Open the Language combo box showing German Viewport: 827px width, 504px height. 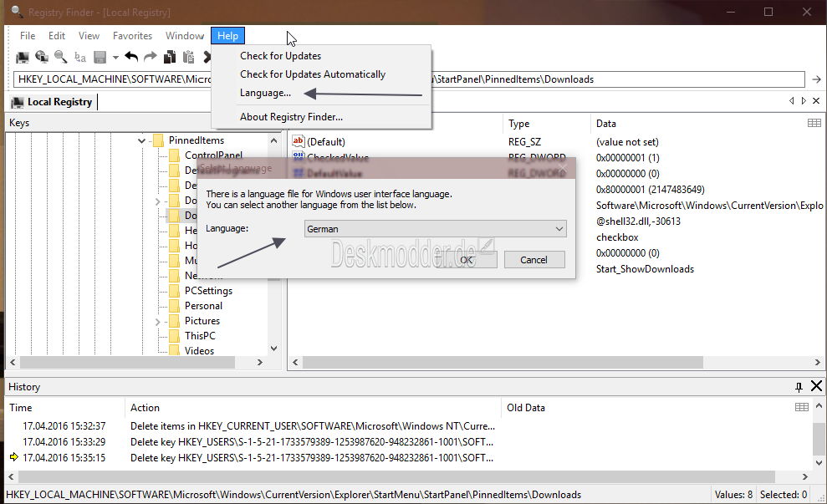[x=435, y=229]
